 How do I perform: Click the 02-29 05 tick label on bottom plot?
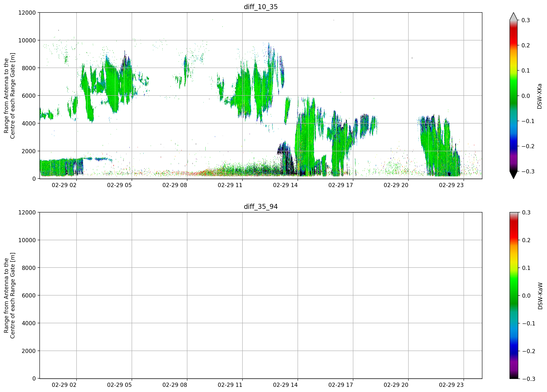click(x=119, y=385)
